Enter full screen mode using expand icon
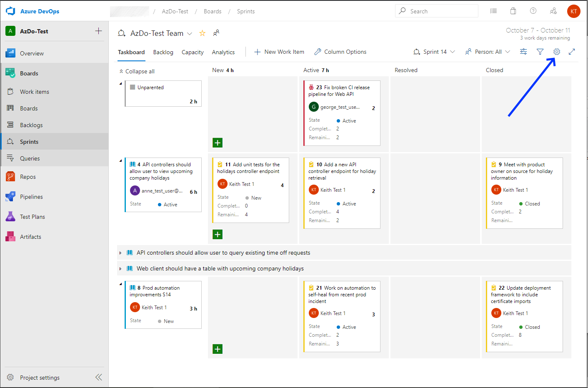Viewport: 588px width, 388px height. (x=572, y=52)
